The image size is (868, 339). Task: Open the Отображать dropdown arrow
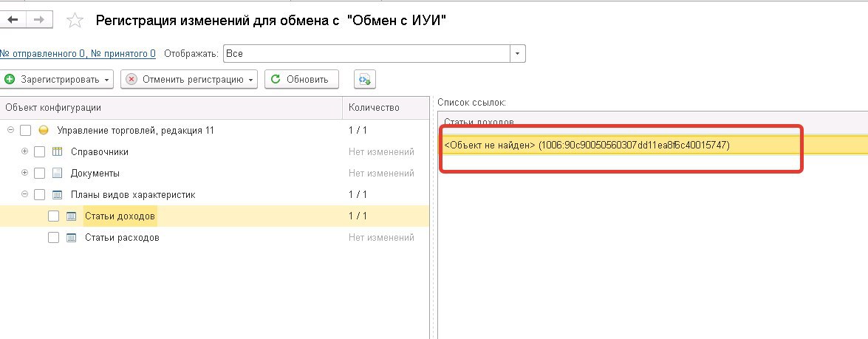pyautogui.click(x=518, y=54)
